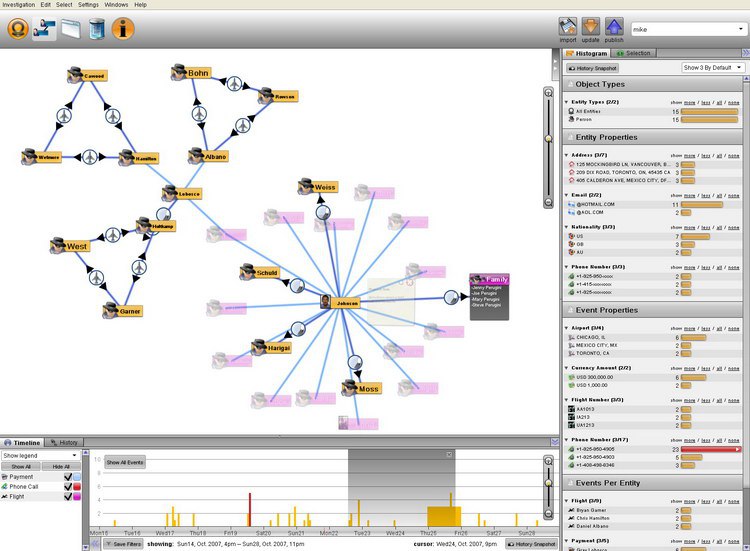Click the Save Filters button

(123, 543)
